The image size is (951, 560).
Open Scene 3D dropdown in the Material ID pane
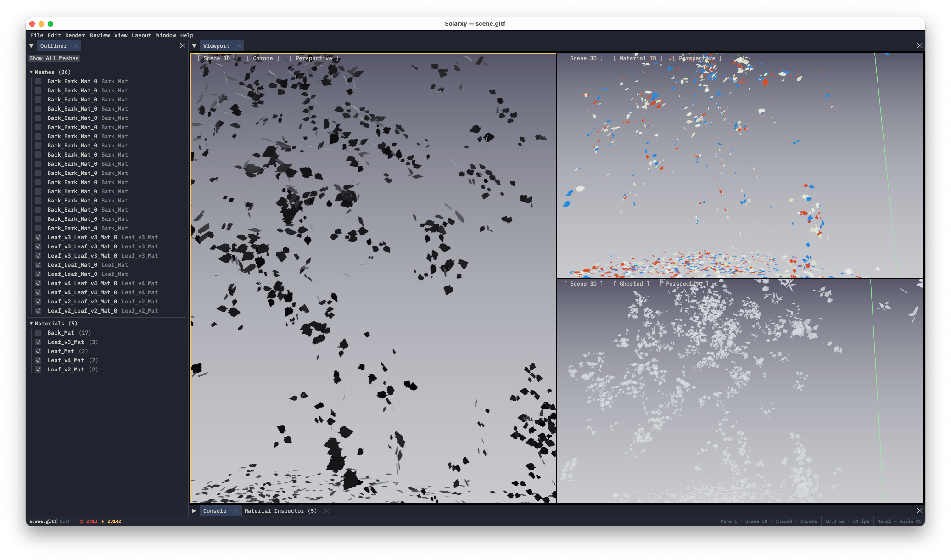coord(583,58)
